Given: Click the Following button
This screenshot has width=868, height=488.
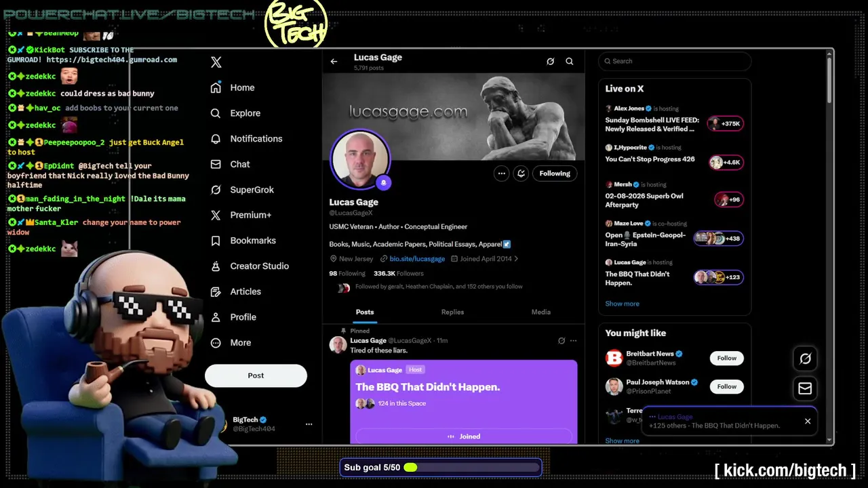Looking at the screenshot, I should (555, 174).
